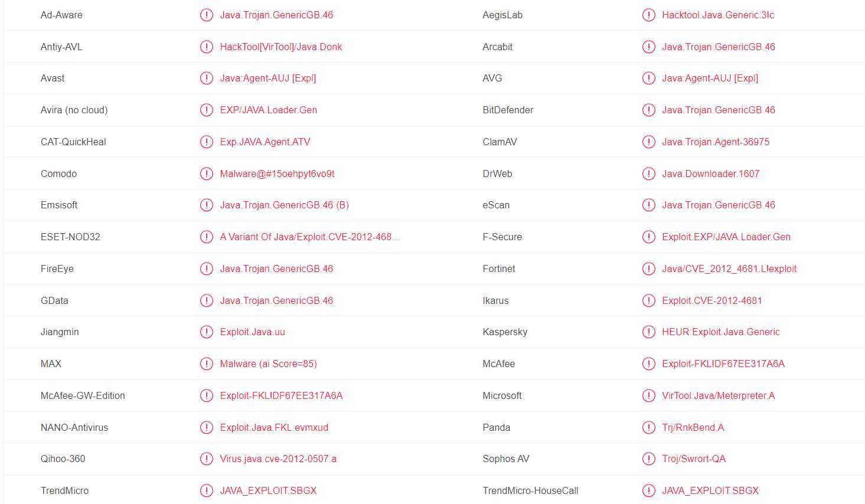Click the alert icon next to Sophos AV's result
This screenshot has height=504, width=865.
[x=648, y=459]
